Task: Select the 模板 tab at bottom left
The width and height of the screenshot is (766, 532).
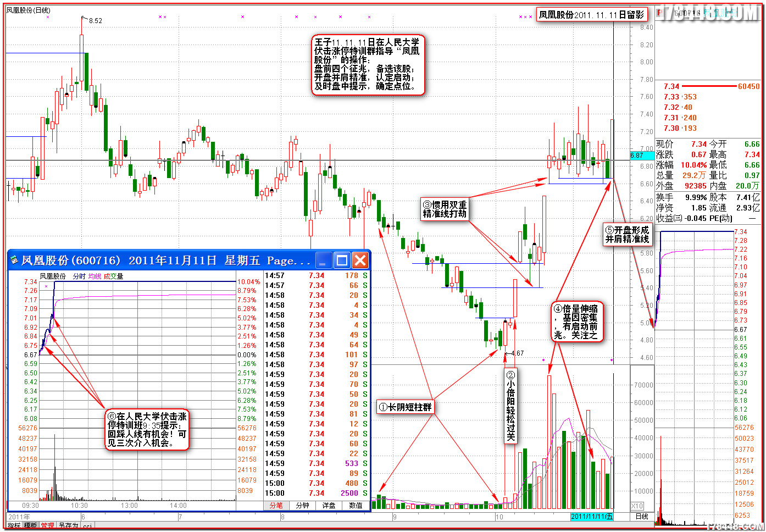Action: (x=30, y=526)
